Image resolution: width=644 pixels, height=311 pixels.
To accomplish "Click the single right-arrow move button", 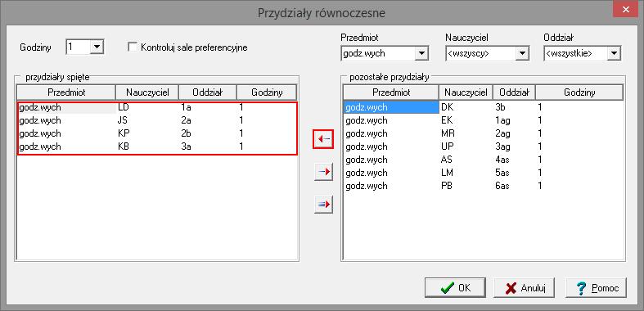I will pos(323,172).
